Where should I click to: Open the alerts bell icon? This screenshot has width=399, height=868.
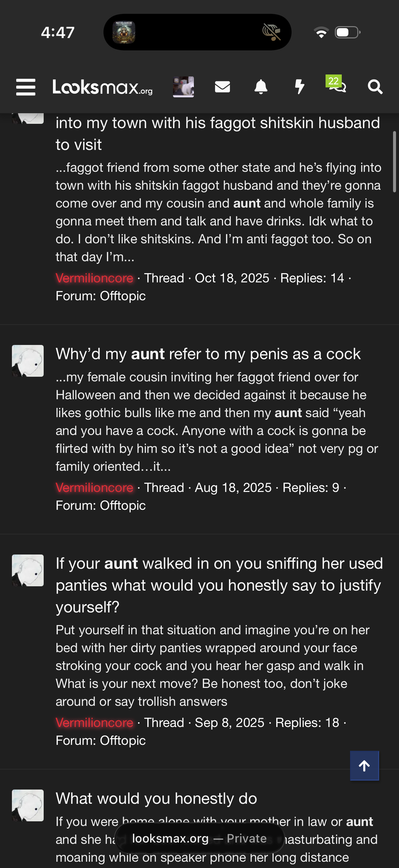pos(261,87)
